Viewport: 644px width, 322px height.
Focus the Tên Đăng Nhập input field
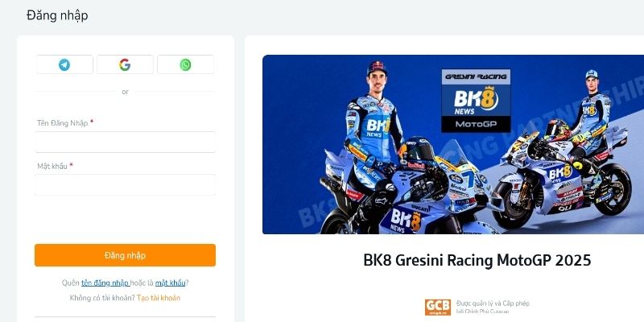coord(125,142)
